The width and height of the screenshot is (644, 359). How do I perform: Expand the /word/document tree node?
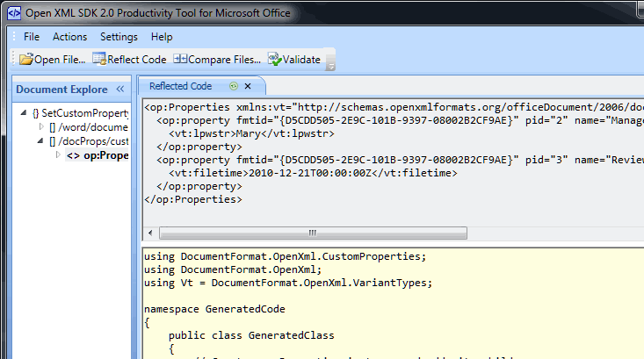point(41,126)
